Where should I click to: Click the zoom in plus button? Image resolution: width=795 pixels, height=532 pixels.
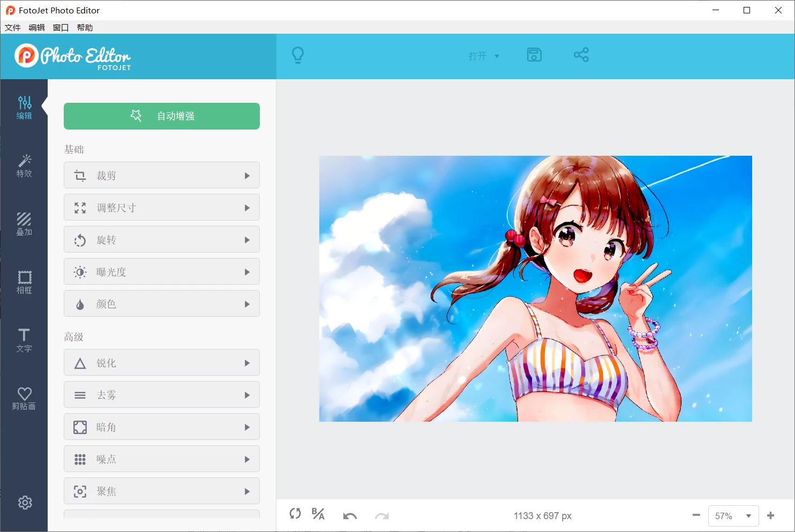coord(770,515)
